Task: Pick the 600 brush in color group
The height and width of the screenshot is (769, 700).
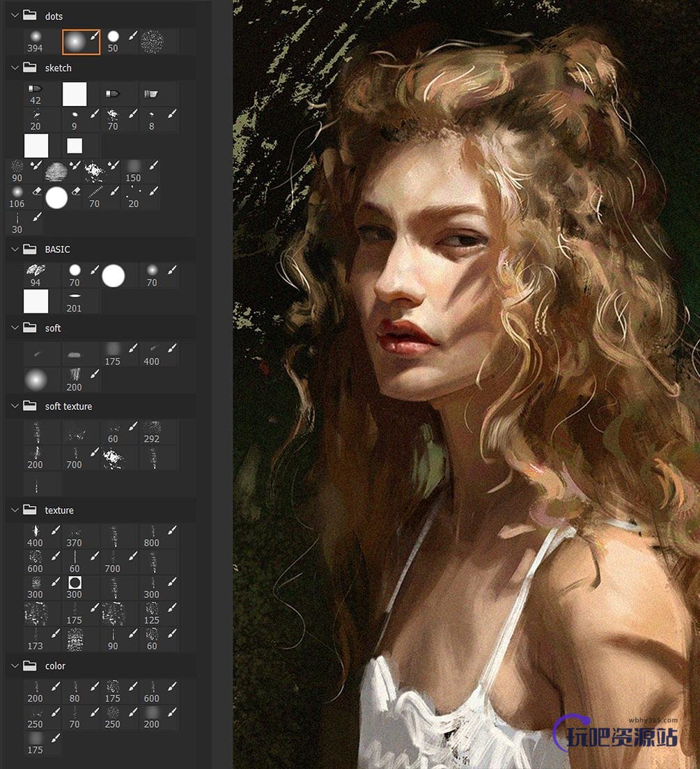Action: (158, 692)
